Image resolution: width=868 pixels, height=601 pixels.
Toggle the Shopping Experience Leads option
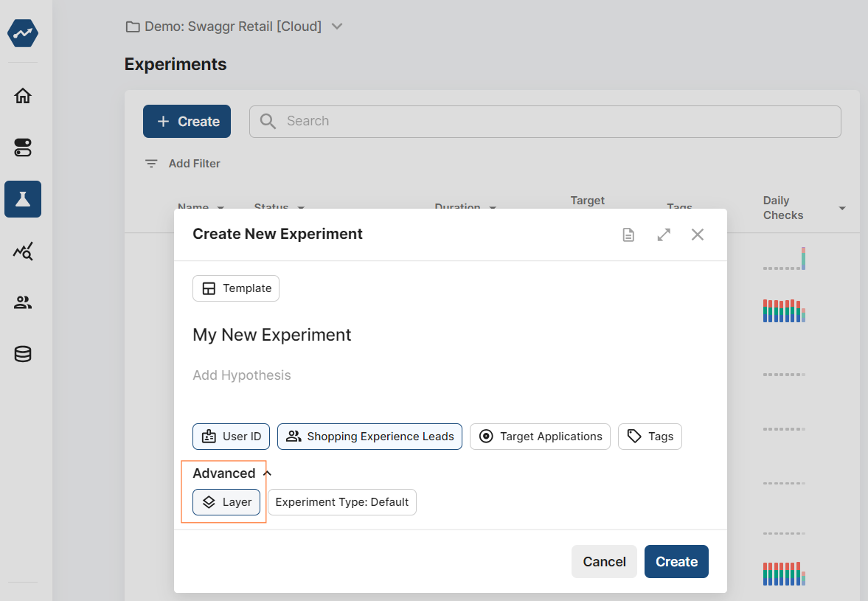tap(369, 436)
